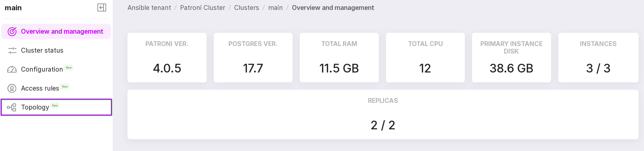The image size is (644, 151).
Task: Go to Clusters via the breadcrumb
Action: coord(246,8)
